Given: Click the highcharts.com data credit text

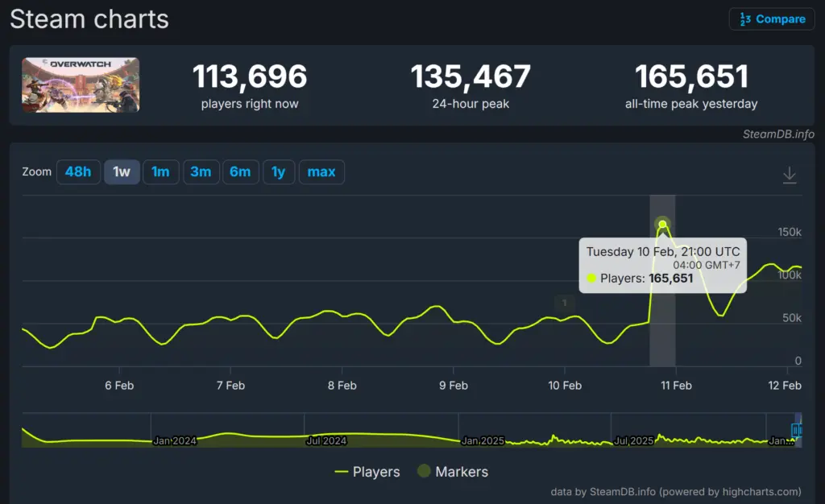Looking at the screenshot, I should point(676,491).
